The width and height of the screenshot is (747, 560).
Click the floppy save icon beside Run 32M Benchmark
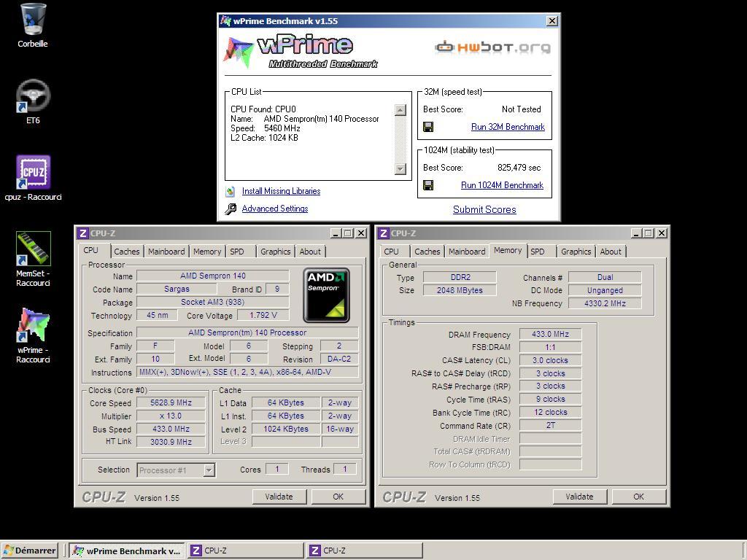click(x=428, y=127)
